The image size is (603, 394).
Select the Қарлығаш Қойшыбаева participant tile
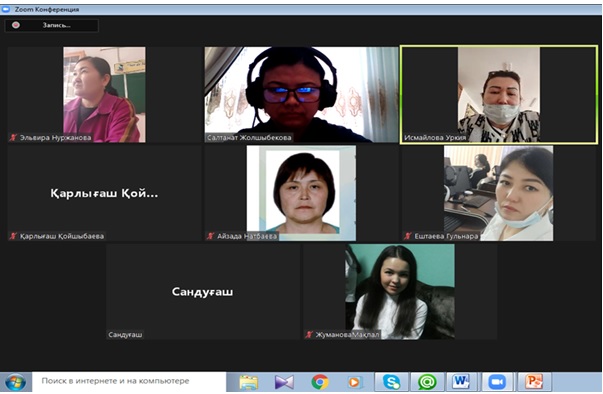coord(105,193)
